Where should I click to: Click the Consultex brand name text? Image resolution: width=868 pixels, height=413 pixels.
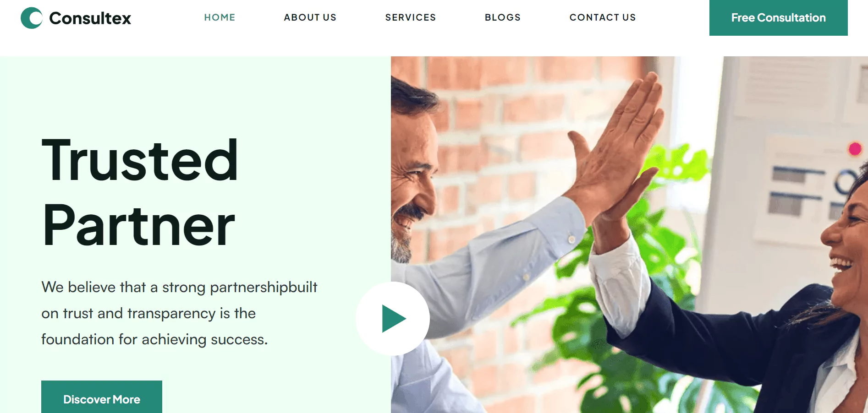90,18
